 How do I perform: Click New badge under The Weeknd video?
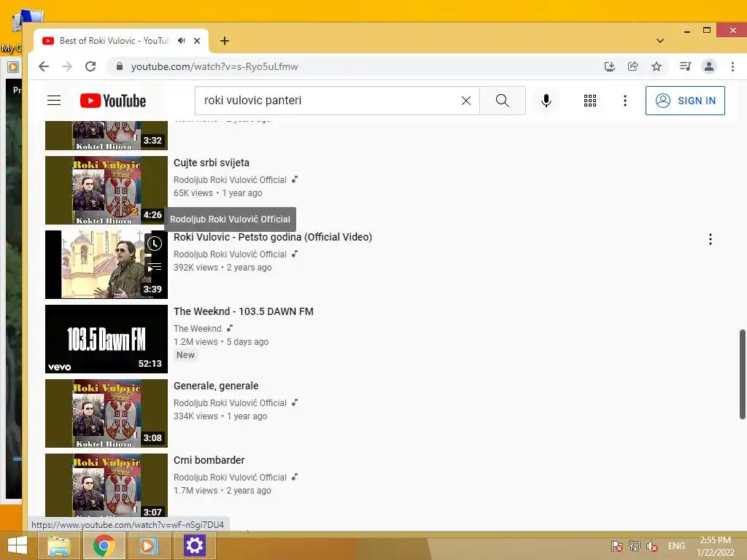185,355
